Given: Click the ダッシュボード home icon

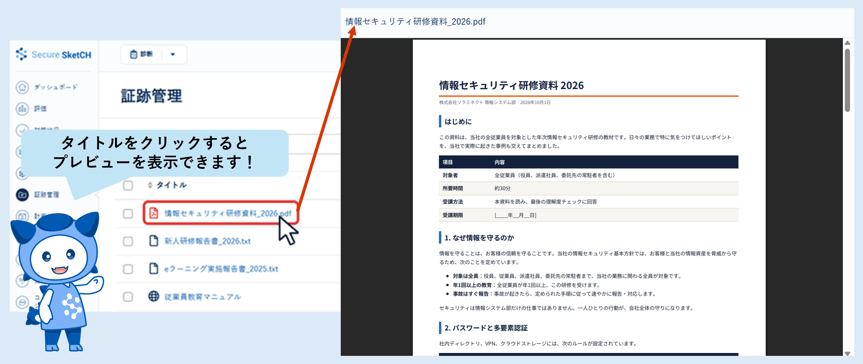Looking at the screenshot, I should point(21,87).
